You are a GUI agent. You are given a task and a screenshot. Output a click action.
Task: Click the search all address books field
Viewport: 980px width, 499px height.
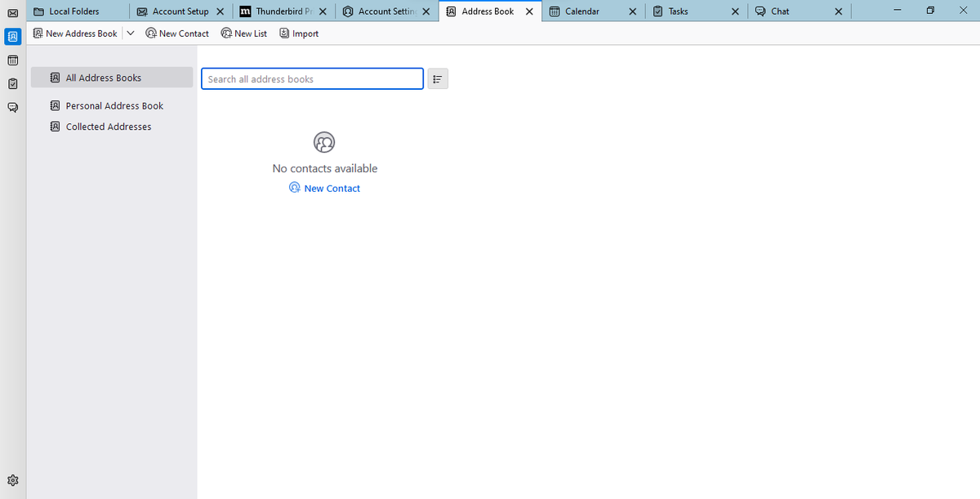[x=312, y=78]
